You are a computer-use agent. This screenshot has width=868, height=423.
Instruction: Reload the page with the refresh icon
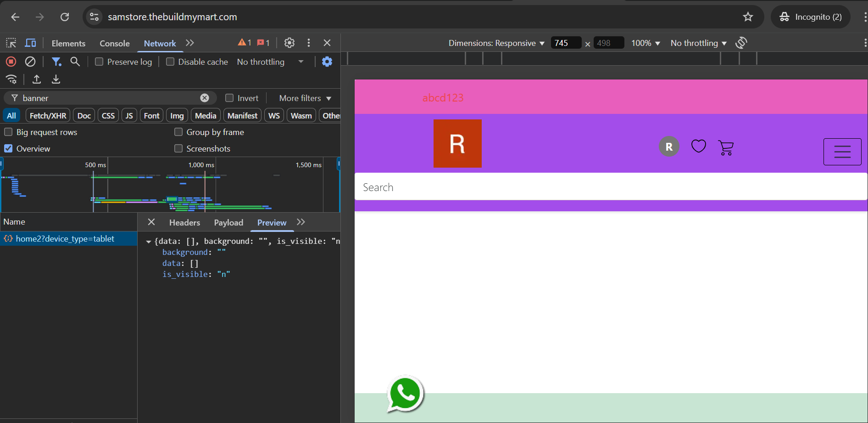[x=65, y=17]
